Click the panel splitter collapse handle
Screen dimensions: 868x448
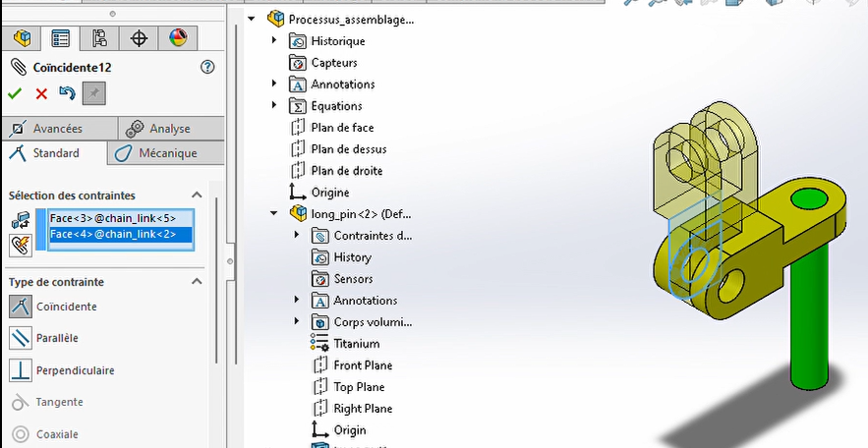230,261
